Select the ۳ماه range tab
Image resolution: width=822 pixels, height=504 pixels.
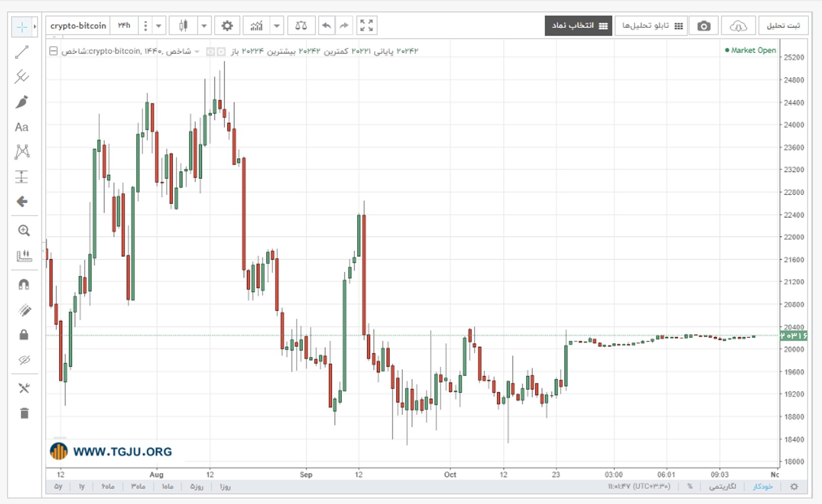pos(138,487)
